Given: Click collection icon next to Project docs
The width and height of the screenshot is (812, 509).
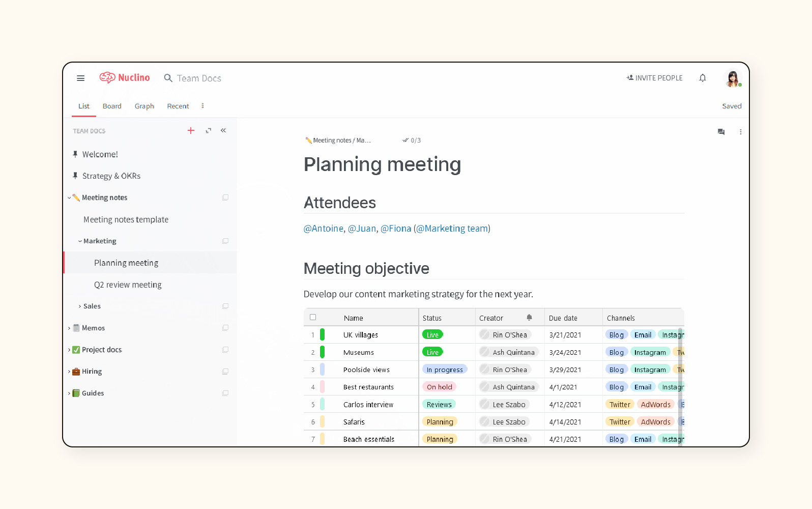Looking at the screenshot, I should pos(225,350).
